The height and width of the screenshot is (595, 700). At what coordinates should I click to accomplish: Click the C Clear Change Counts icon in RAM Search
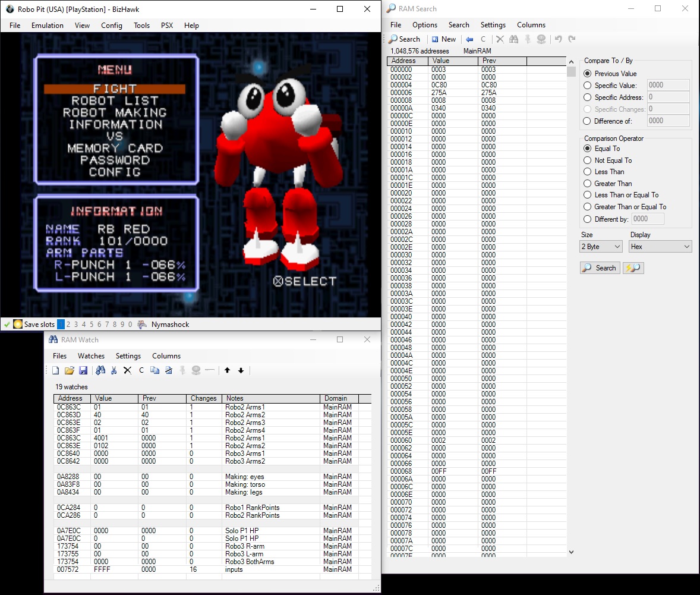coord(483,39)
